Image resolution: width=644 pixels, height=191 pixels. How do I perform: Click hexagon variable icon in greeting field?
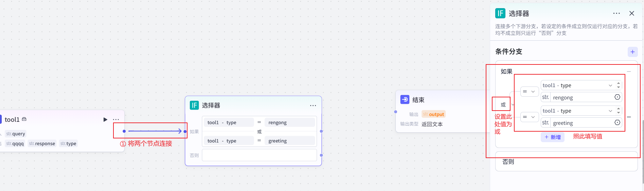click(618, 122)
